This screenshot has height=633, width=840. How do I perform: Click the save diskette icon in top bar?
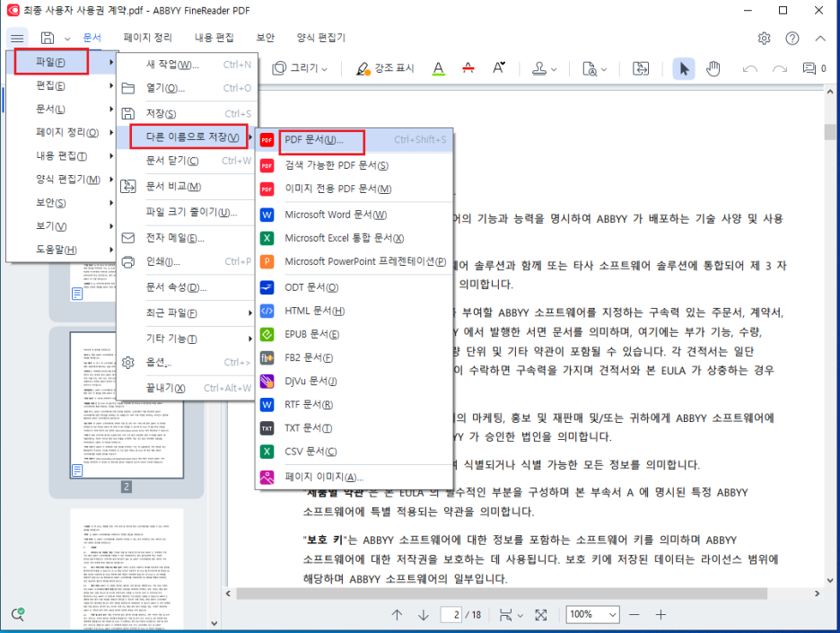[48, 38]
